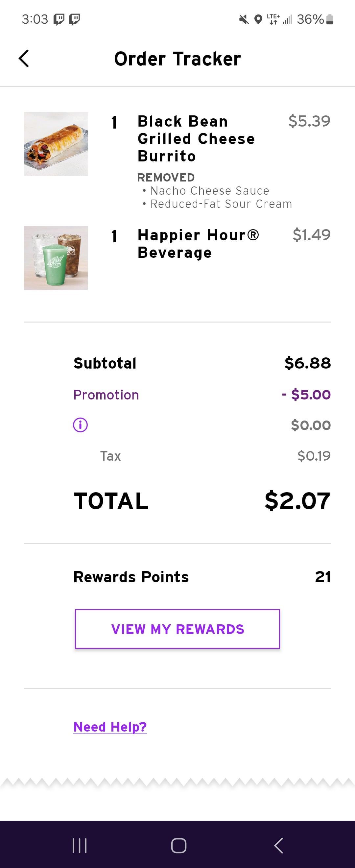
Task: Tap the Happier Hour Beverage image
Action: [x=56, y=258]
